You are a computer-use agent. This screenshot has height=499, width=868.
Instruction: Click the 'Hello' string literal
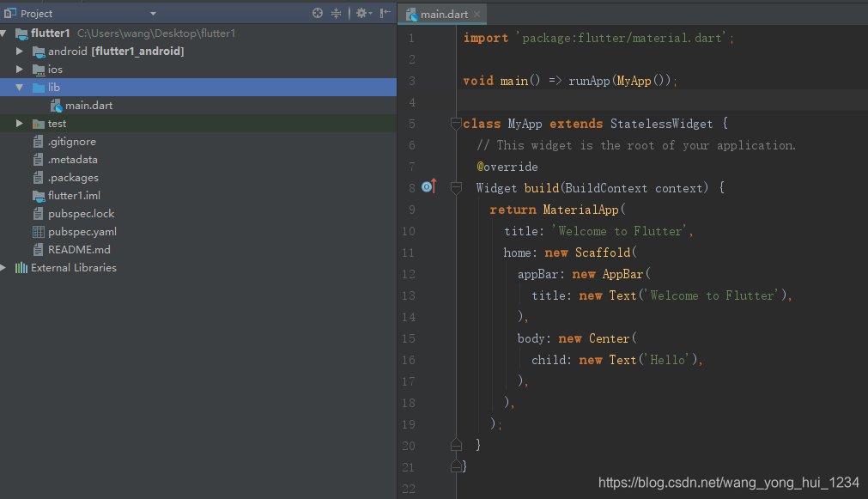(670, 360)
